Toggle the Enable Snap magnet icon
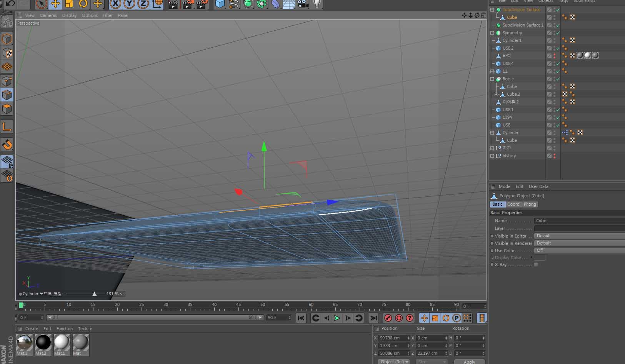Screen dimensions: 625x364 point(7,145)
